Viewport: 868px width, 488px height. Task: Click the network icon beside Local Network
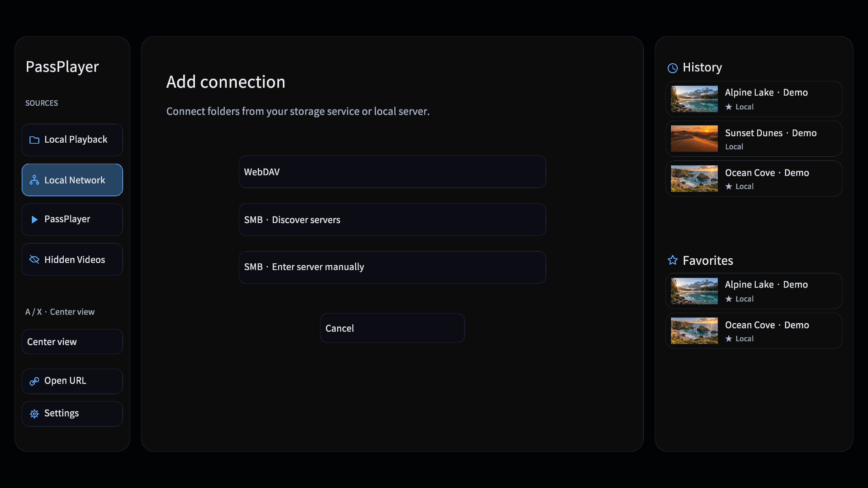(34, 180)
